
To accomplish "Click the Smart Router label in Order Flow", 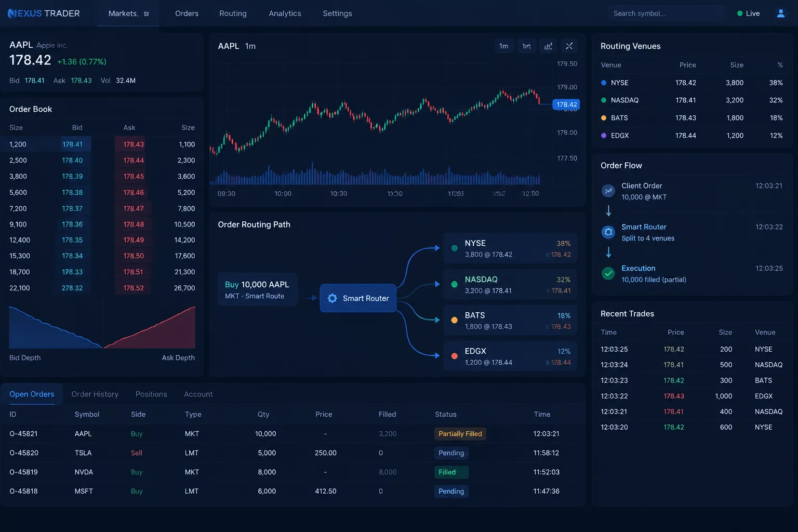I will pyautogui.click(x=644, y=227).
